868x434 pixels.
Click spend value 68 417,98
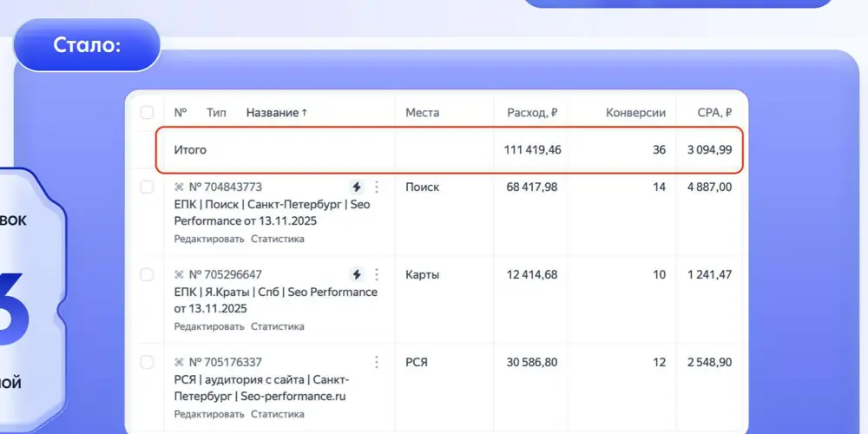pos(532,187)
